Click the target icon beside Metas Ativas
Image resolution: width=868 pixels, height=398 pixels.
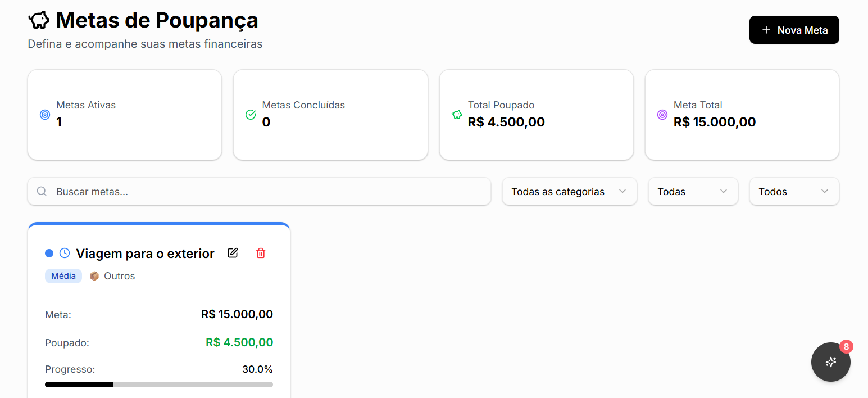(x=44, y=114)
